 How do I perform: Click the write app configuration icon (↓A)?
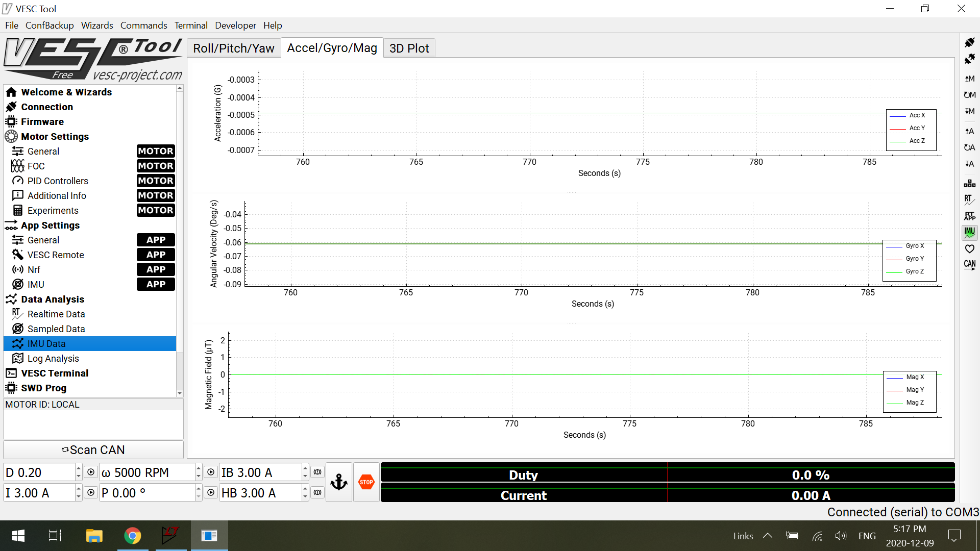pyautogui.click(x=969, y=164)
